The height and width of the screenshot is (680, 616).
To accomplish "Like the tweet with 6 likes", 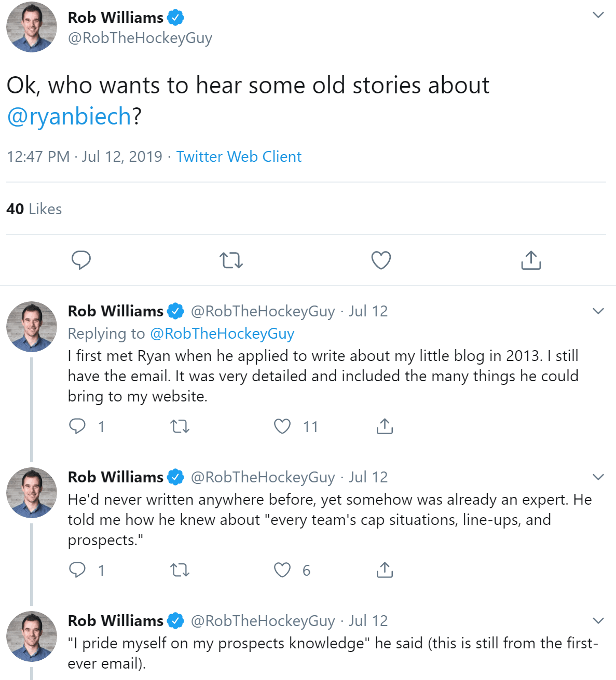I will pos(282,570).
